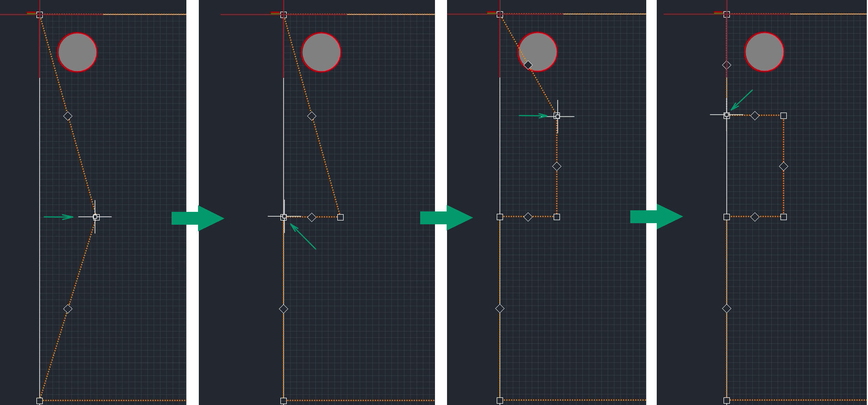Click second panel's square grip ending horizontal segment
868x405 pixels.
coord(340,217)
